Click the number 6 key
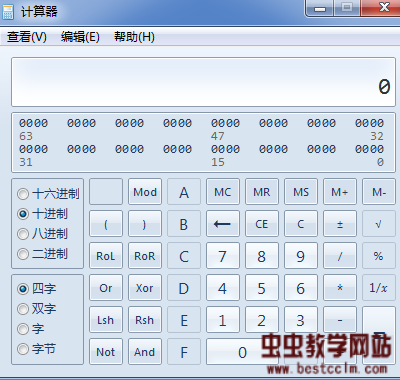Viewport: 400px width, 380px height. [301, 288]
